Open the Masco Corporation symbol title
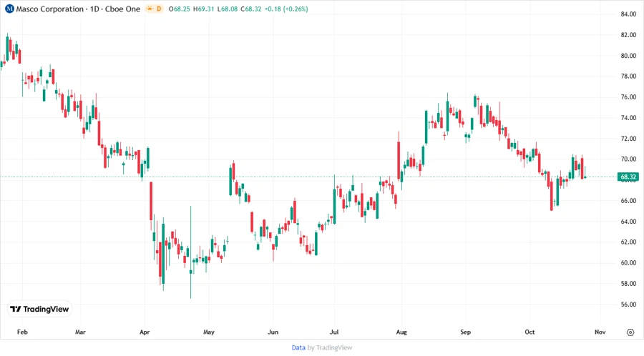This screenshot has height=356, width=644. click(x=78, y=9)
